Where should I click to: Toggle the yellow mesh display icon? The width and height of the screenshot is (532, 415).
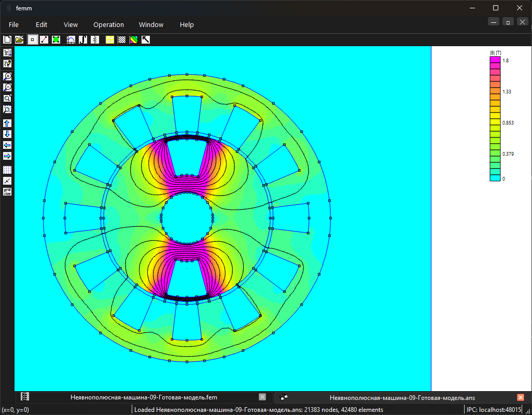pyautogui.click(x=110, y=40)
